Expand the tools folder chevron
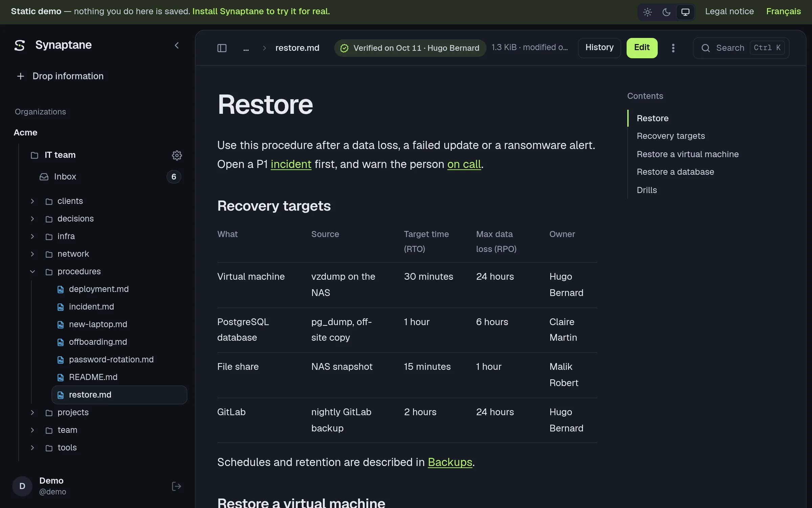This screenshot has width=812, height=508. pos(32,448)
